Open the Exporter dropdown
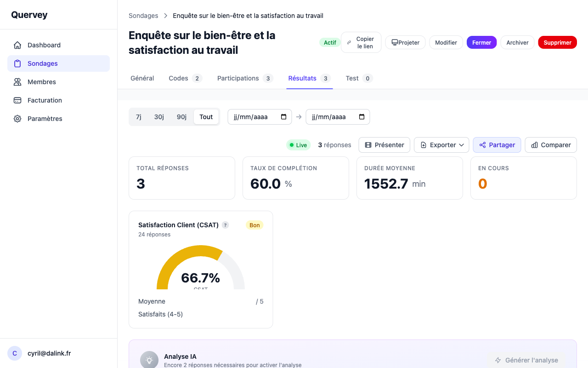This screenshot has width=588, height=368. (441, 145)
